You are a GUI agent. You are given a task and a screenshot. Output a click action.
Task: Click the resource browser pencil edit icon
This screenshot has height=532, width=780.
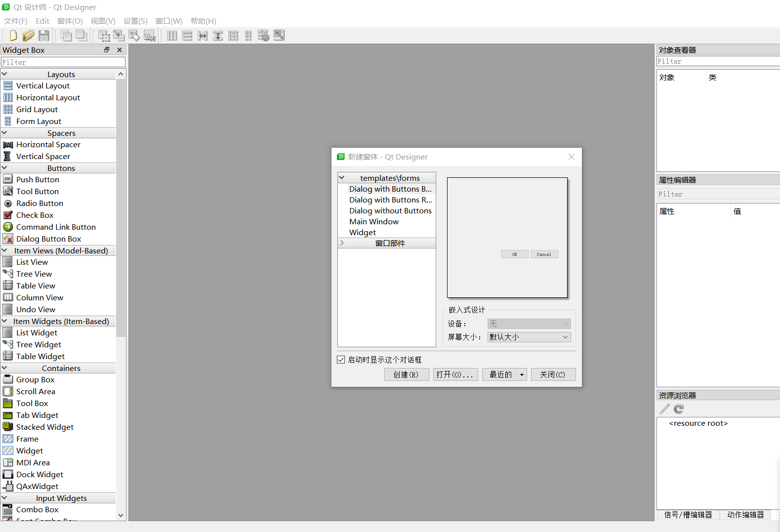(x=665, y=409)
